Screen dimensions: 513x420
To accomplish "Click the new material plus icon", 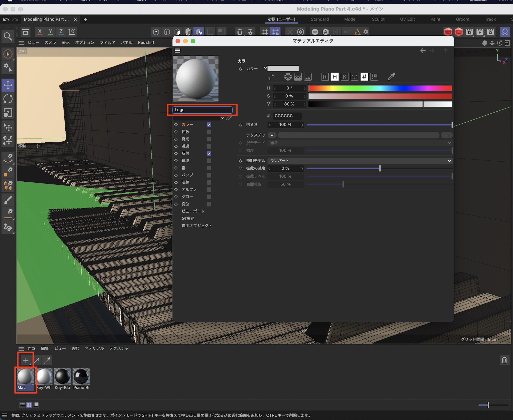I will pyautogui.click(x=26, y=360).
